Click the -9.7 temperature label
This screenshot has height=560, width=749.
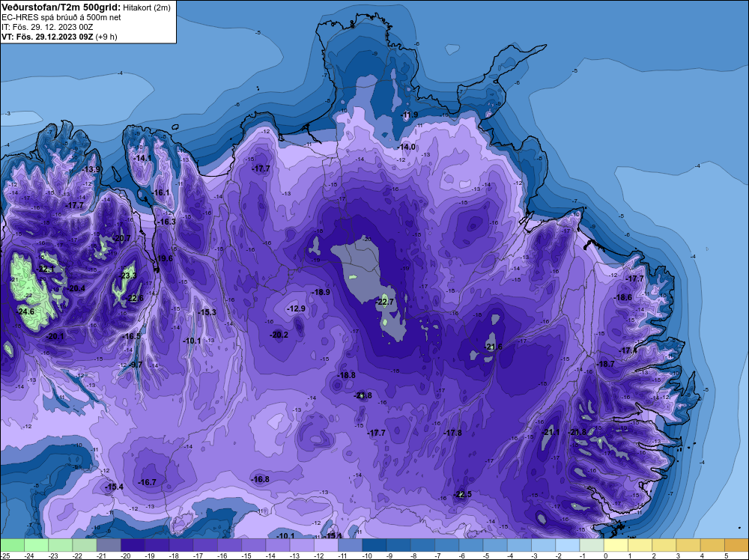(136, 365)
